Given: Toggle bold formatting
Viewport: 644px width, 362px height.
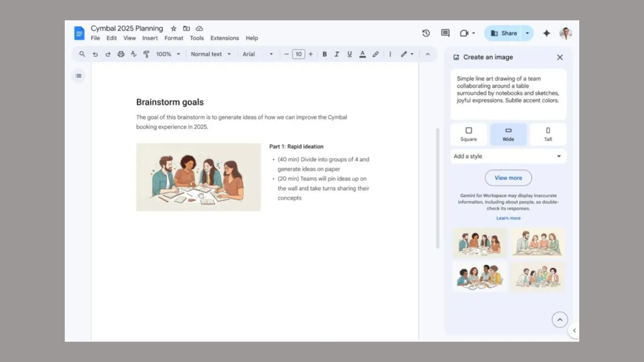Looking at the screenshot, I should click(x=325, y=54).
